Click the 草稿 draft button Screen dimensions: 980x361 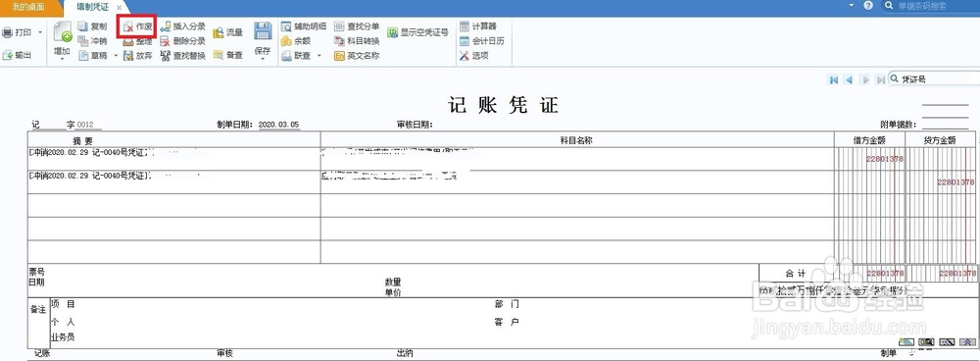pos(92,56)
